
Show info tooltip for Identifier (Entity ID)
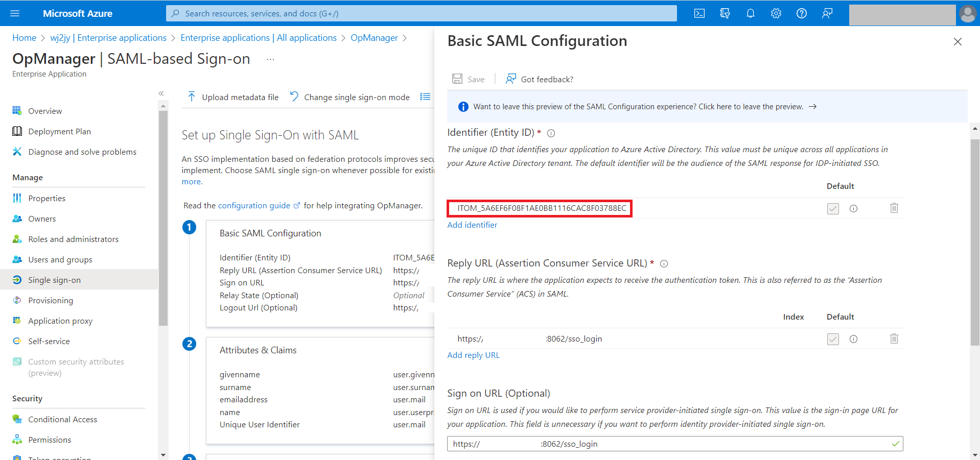point(551,133)
